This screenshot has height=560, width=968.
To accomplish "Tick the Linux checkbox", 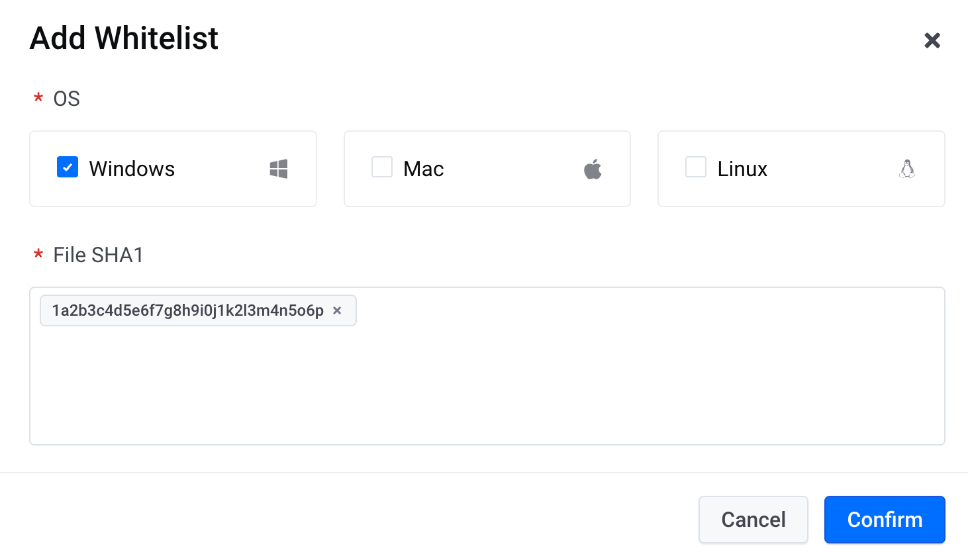I will tap(696, 167).
